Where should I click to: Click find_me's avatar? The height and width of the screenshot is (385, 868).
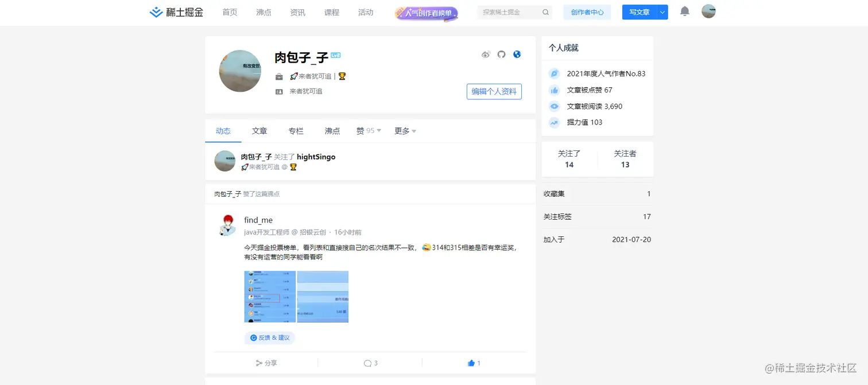tap(227, 225)
